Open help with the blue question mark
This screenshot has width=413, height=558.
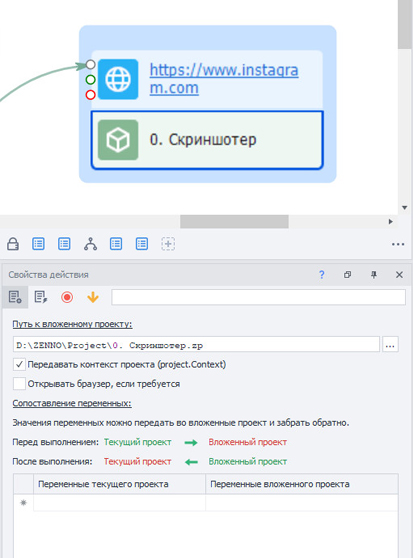pos(322,275)
